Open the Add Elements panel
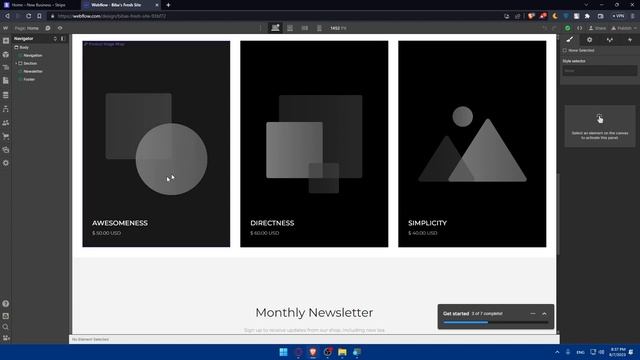The image size is (640, 360). click(x=6, y=41)
